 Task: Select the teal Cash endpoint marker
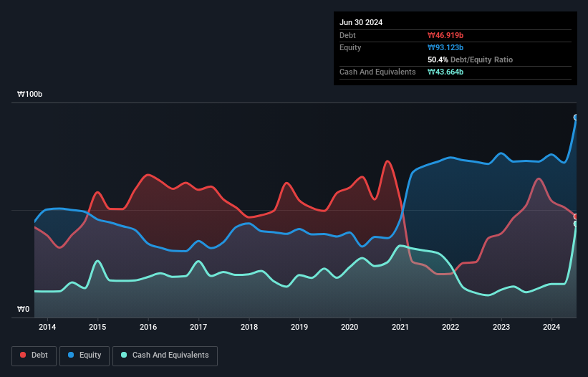(576, 224)
